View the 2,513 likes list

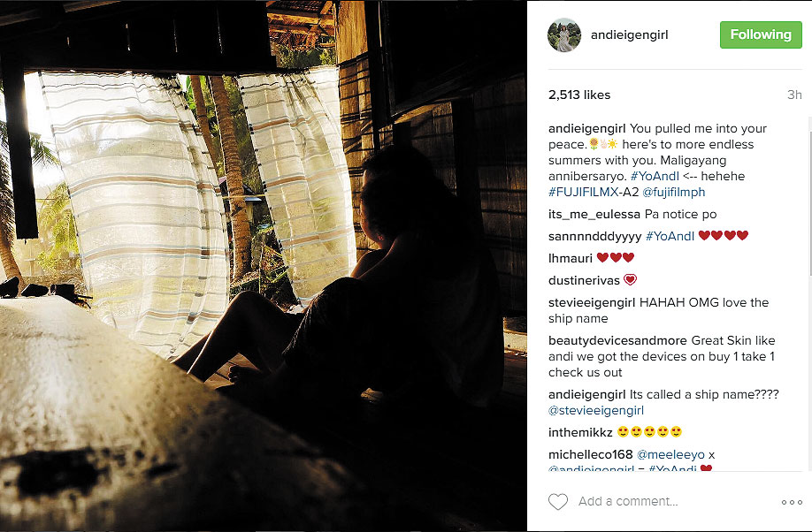(x=579, y=95)
